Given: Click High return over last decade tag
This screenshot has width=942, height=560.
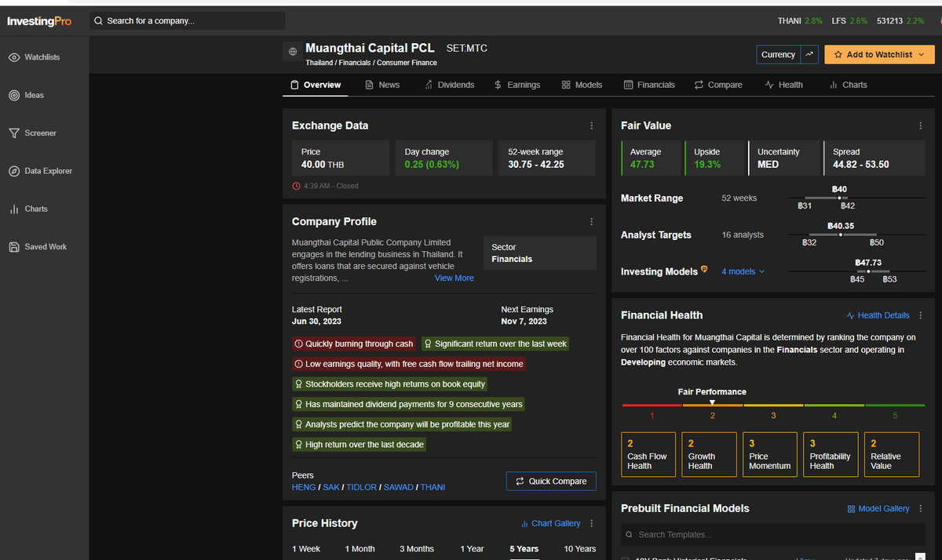Looking at the screenshot, I should click(360, 445).
